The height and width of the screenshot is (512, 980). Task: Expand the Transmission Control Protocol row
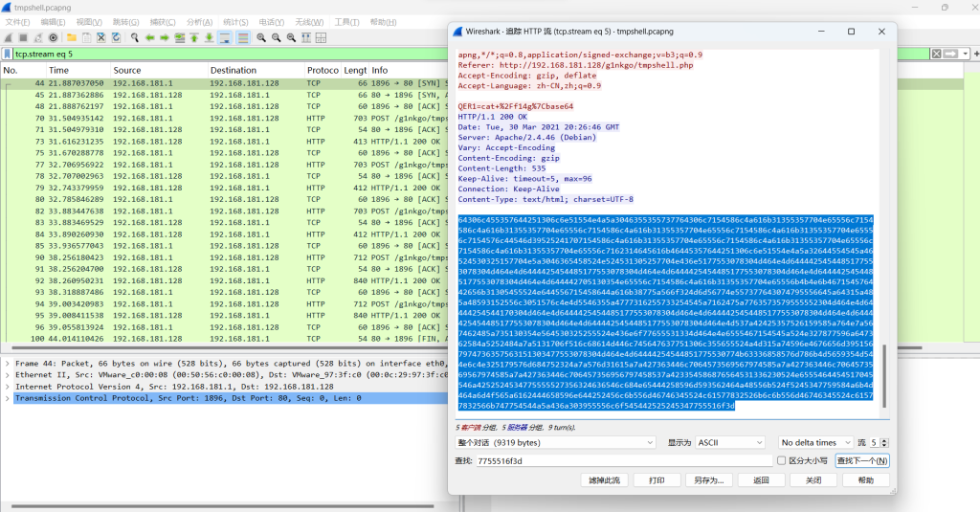[x=8, y=397]
